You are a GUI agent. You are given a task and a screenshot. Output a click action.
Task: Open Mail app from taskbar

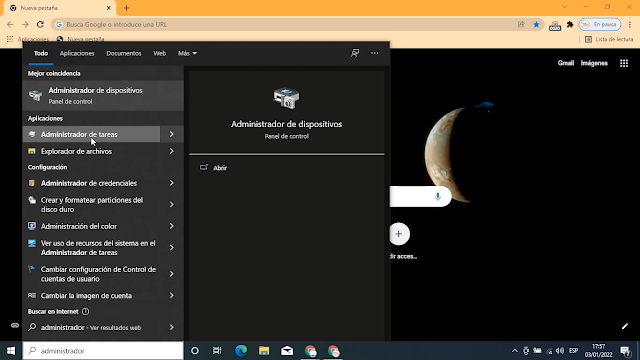287,351
